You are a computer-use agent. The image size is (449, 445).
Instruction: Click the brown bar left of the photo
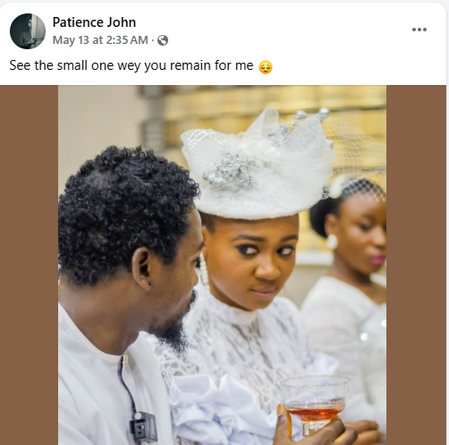coord(29,265)
